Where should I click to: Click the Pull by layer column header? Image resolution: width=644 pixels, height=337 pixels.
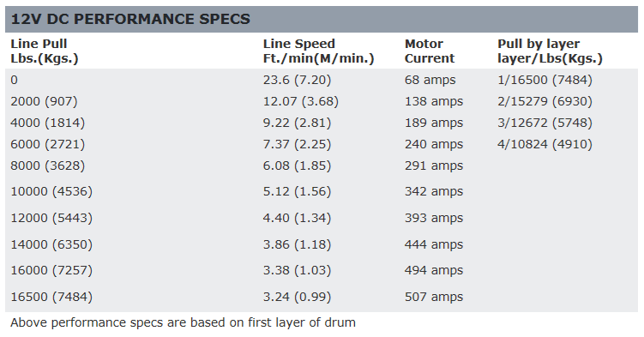click(x=550, y=51)
